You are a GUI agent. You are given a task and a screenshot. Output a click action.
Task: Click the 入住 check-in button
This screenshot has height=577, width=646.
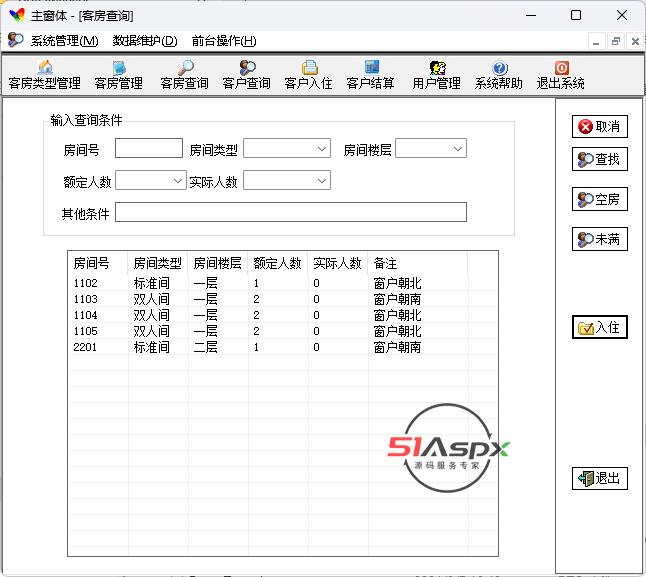599,327
